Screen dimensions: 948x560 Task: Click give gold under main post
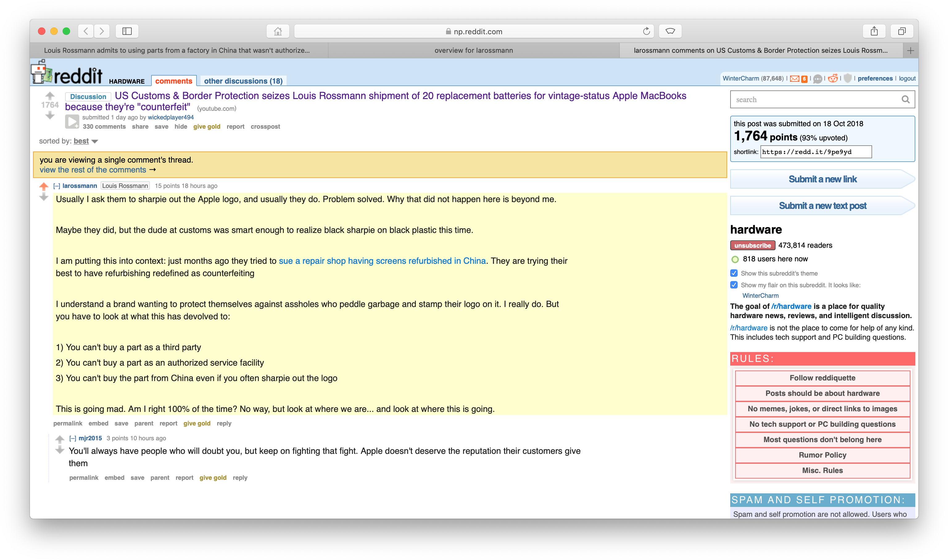[x=207, y=127]
